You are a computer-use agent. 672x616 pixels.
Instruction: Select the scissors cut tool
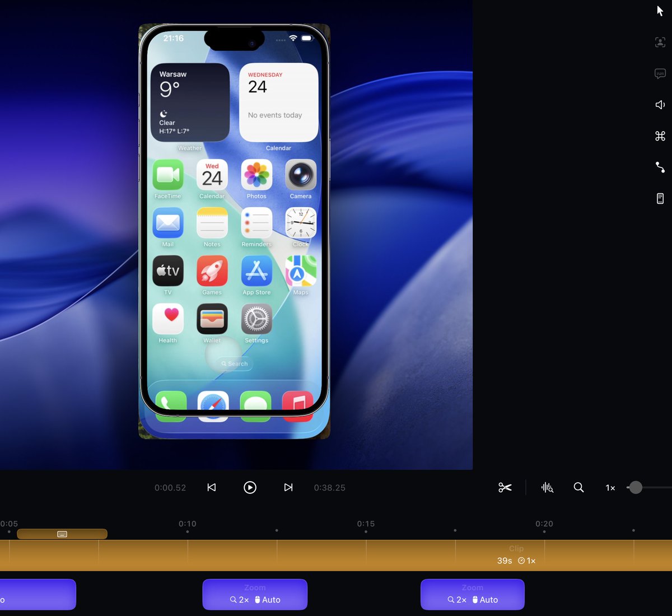pyautogui.click(x=505, y=488)
